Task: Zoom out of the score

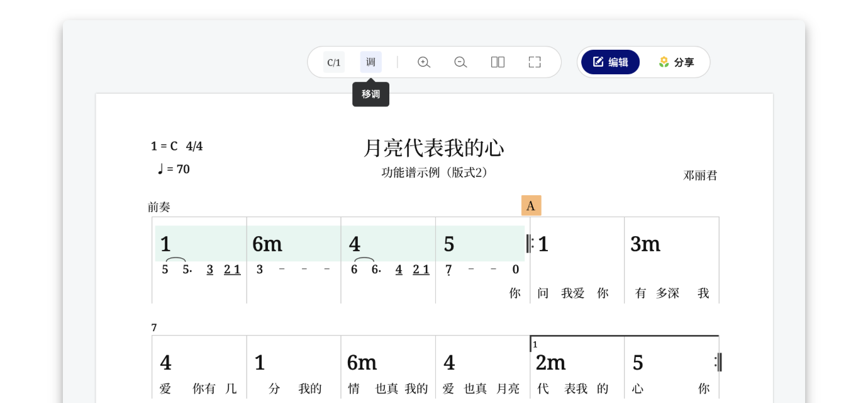Action: pyautogui.click(x=460, y=62)
